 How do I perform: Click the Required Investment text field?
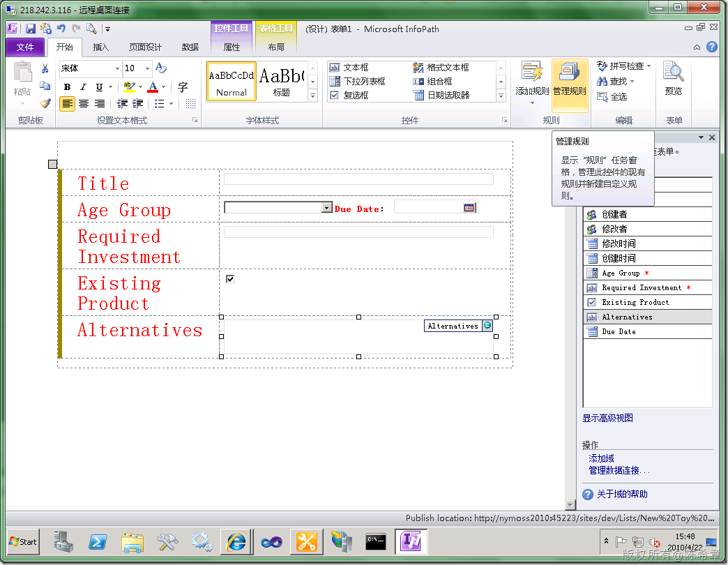[x=358, y=232]
